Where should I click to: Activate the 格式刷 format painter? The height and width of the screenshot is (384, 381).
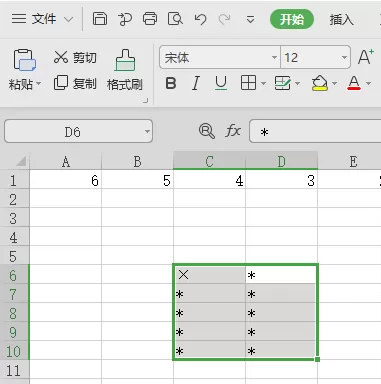[x=125, y=70]
